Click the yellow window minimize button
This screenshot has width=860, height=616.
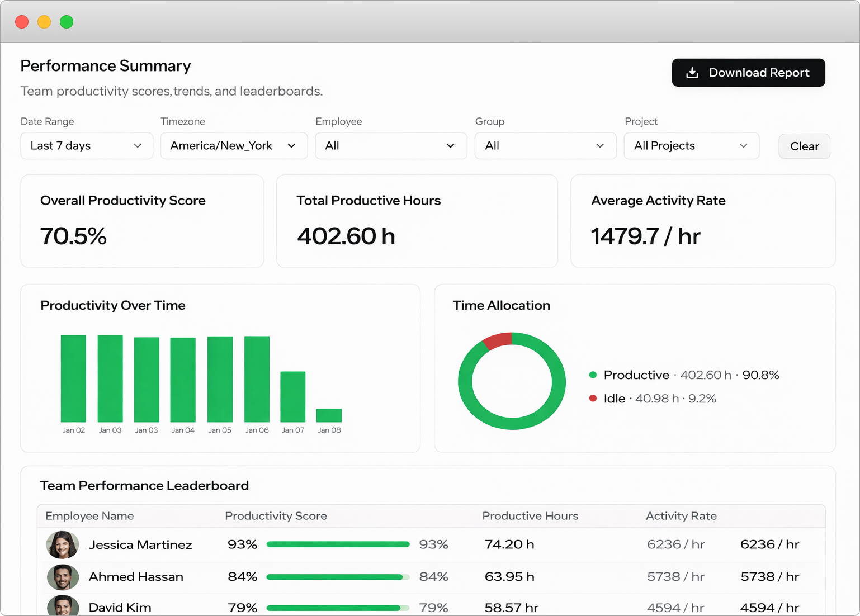coord(44,22)
